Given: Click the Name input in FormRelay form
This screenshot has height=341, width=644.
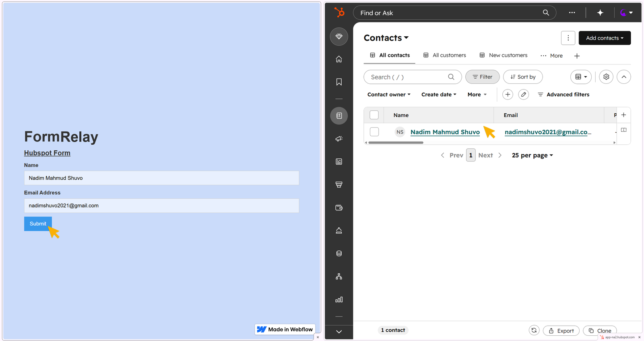Looking at the screenshot, I should (161, 178).
